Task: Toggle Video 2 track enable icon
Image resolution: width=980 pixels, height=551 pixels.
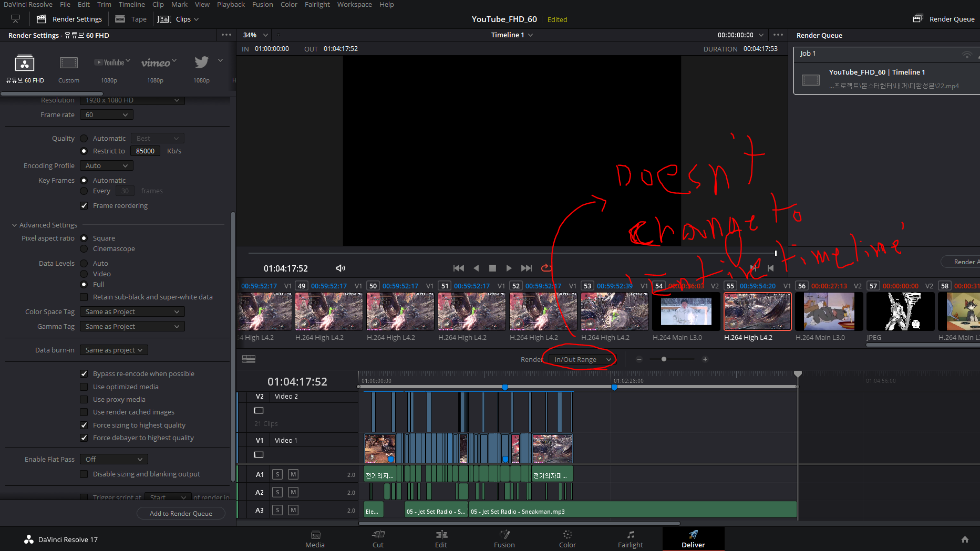Action: (x=259, y=410)
